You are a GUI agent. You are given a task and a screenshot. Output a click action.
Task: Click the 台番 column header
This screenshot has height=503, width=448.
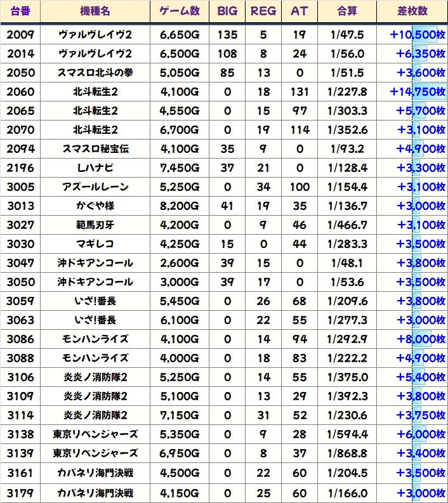tap(20, 11)
